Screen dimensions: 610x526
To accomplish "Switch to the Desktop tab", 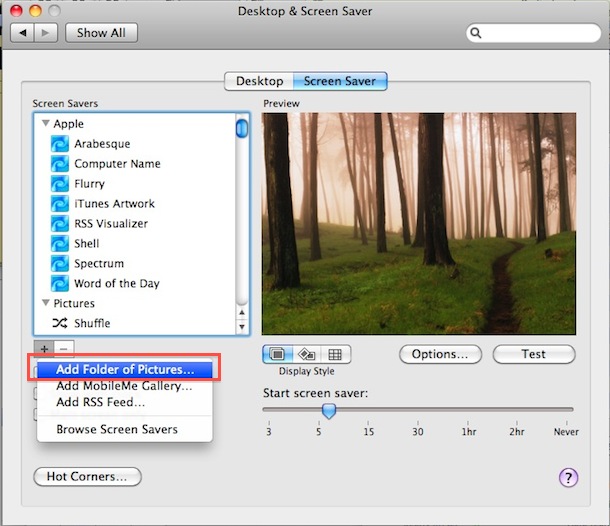I will click(259, 81).
